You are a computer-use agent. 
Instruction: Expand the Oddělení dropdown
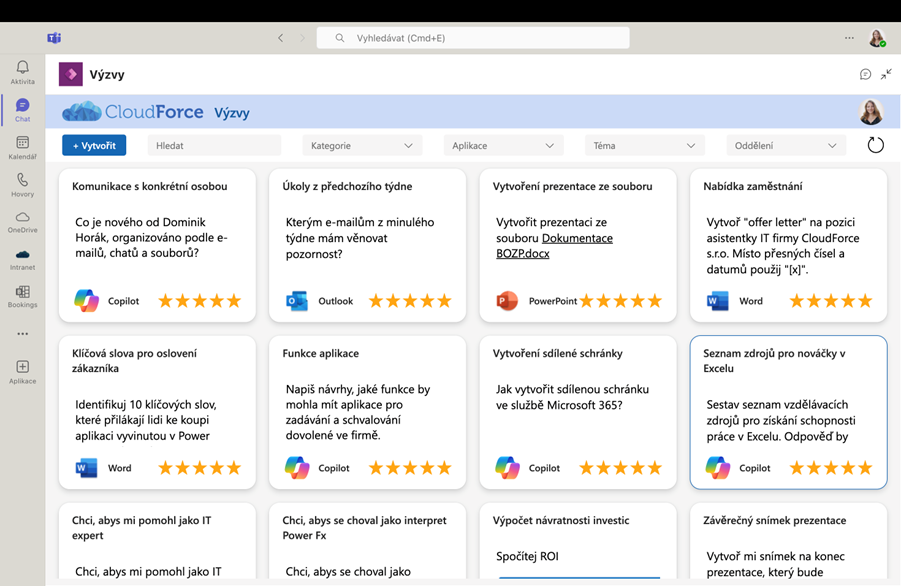[786, 145]
